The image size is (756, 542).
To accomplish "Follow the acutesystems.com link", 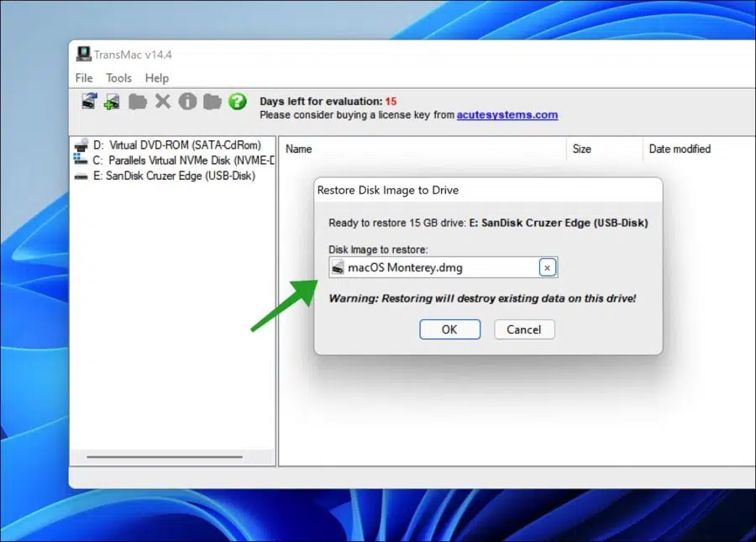I will point(507,115).
